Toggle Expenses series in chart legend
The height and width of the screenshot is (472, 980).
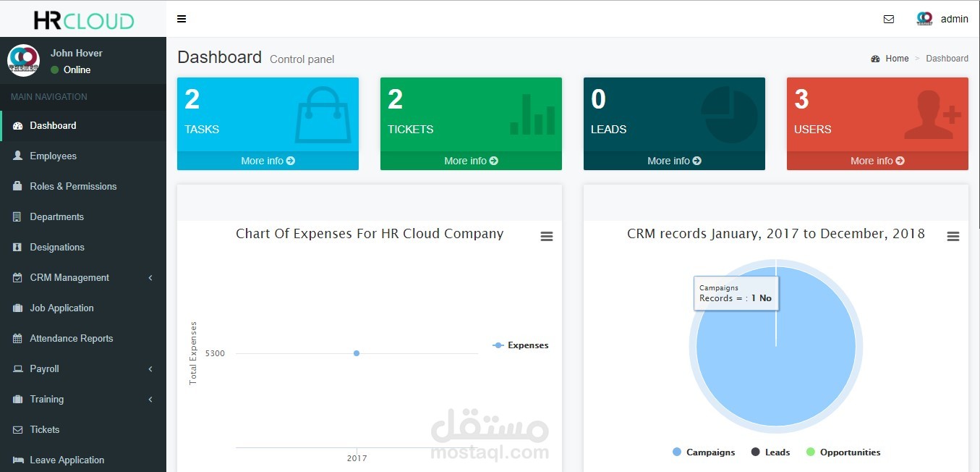click(x=527, y=345)
